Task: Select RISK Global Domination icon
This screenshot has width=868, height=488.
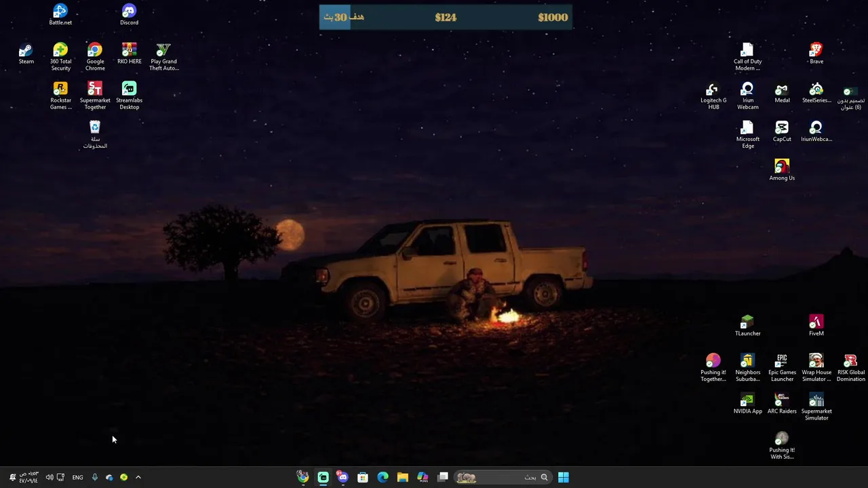Action: coord(850,367)
